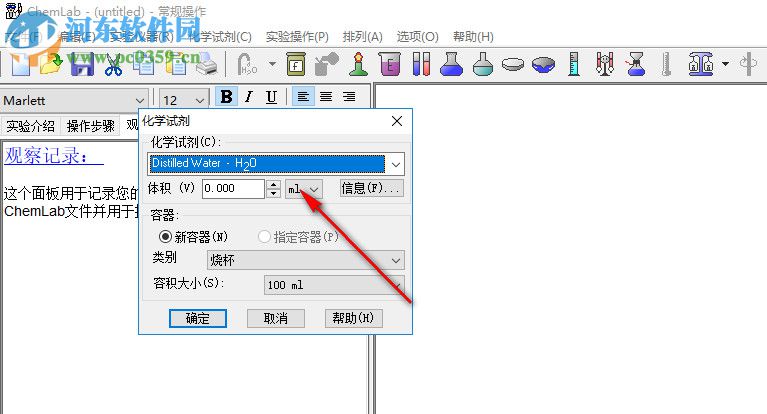
Task: Toggle Underline formatting
Action: click(x=271, y=96)
